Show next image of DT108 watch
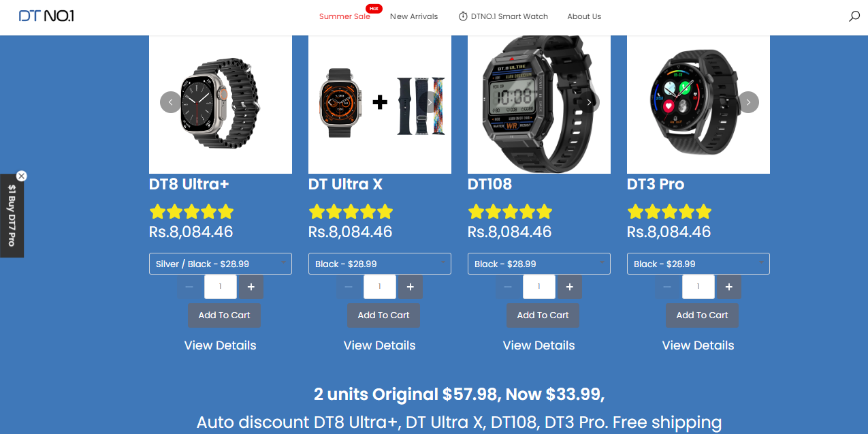The width and height of the screenshot is (868, 434). click(589, 102)
